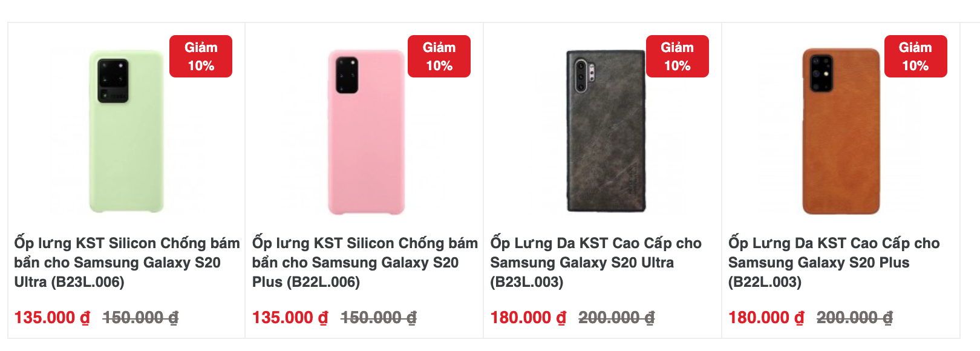Click the 180.000 đ price of B22L.003

[766, 318]
